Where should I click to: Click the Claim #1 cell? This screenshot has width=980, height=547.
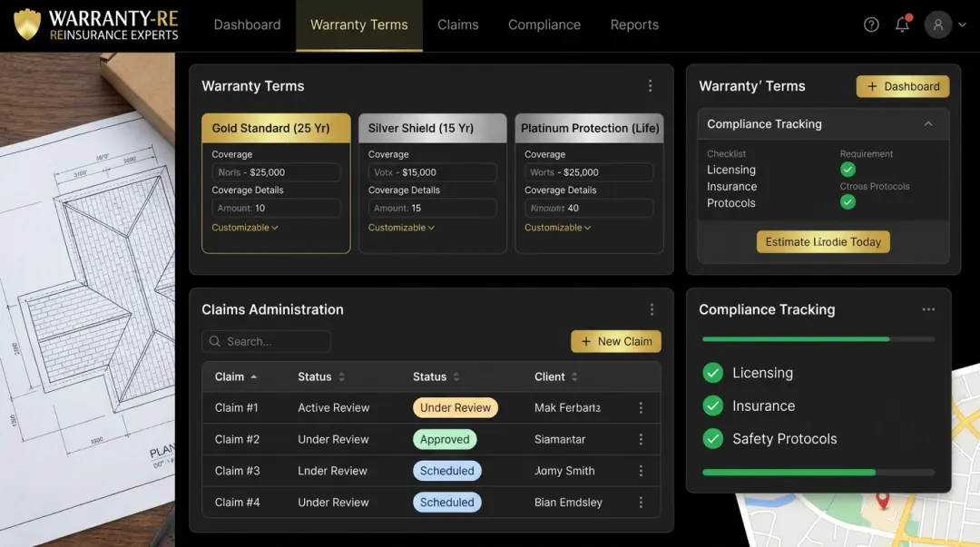pos(236,407)
